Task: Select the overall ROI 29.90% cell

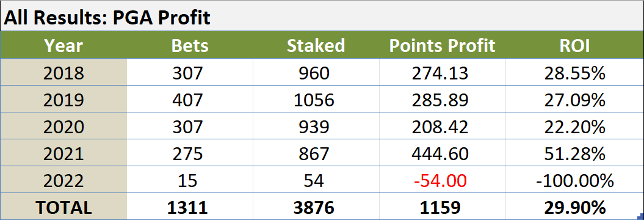Action: pyautogui.click(x=574, y=207)
